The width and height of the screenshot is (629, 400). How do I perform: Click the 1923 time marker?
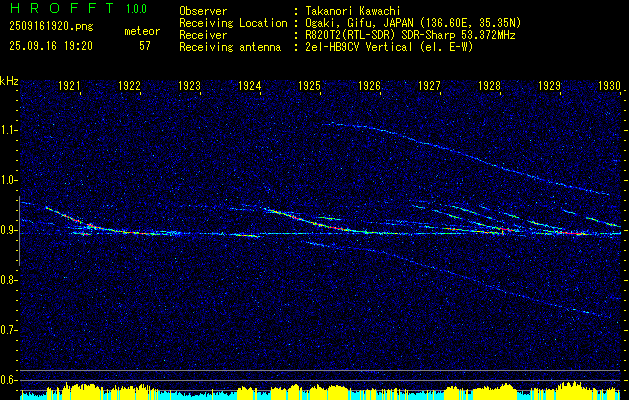point(189,85)
